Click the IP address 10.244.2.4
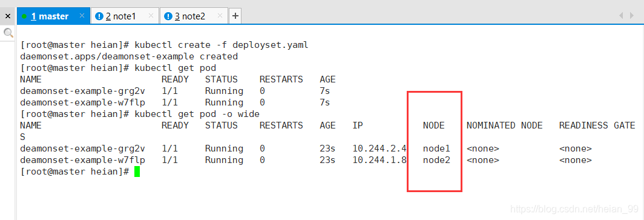The height and width of the screenshot is (220, 644). tap(379, 148)
